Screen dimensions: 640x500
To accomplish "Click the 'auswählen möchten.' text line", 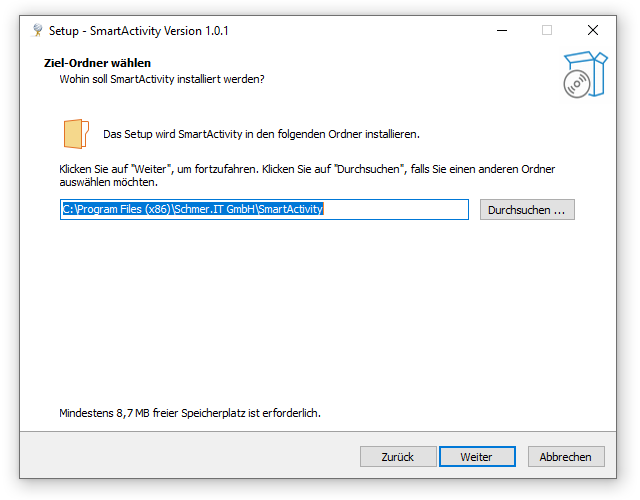I will (x=108, y=183).
